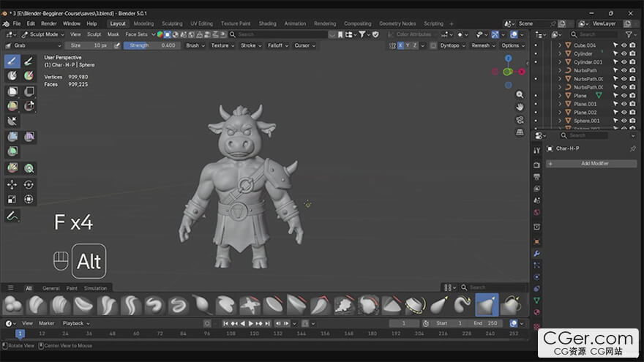Viewport: 644px width, 362px height.
Task: Open the Mask menu
Action: pyautogui.click(x=113, y=34)
